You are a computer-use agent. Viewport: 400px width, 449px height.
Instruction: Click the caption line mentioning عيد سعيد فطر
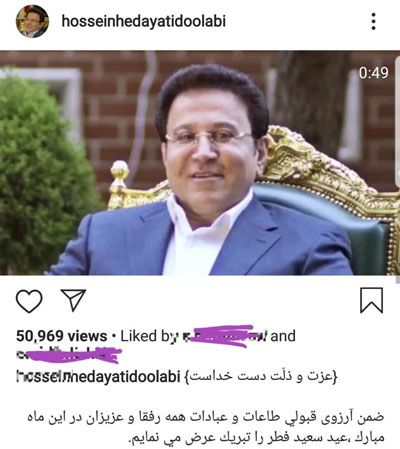(257, 437)
